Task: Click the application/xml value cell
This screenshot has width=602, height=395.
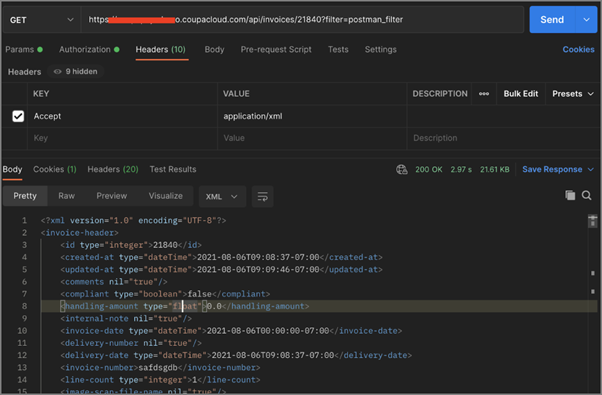Action: click(x=312, y=116)
